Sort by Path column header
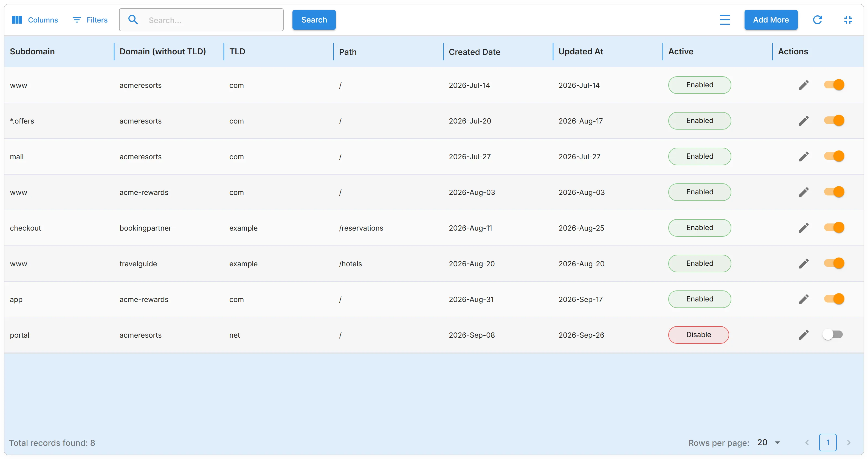The width and height of the screenshot is (868, 459). [348, 52]
